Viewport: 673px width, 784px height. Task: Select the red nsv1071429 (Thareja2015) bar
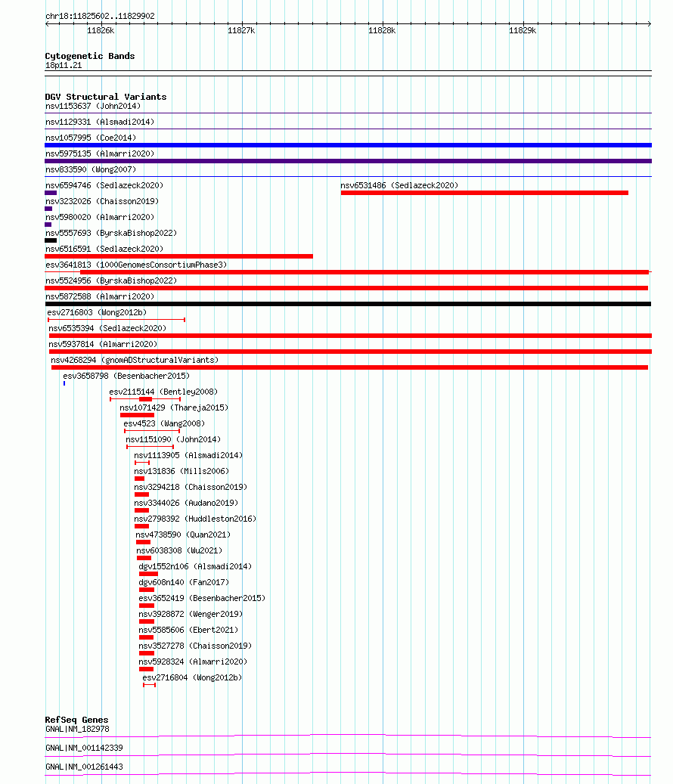137,415
